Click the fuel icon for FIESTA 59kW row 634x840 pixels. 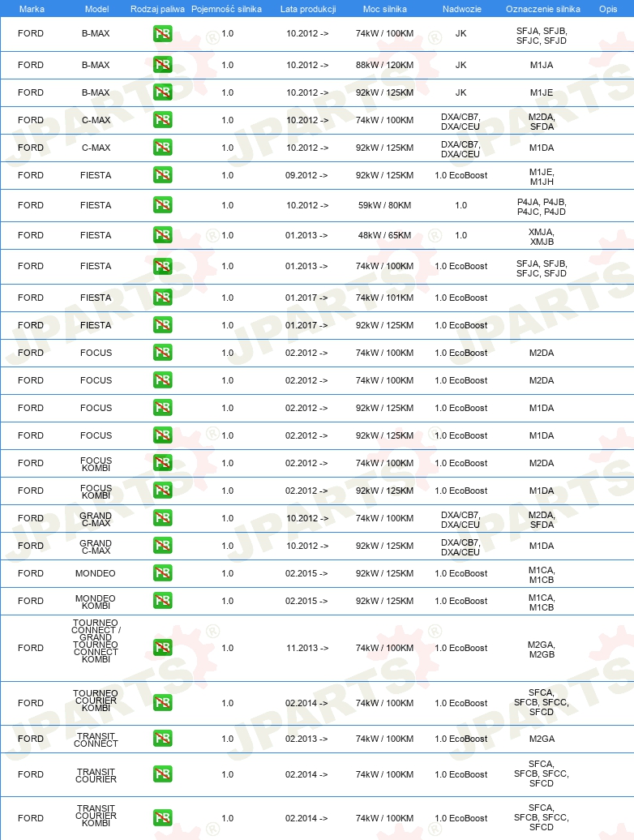click(x=163, y=205)
